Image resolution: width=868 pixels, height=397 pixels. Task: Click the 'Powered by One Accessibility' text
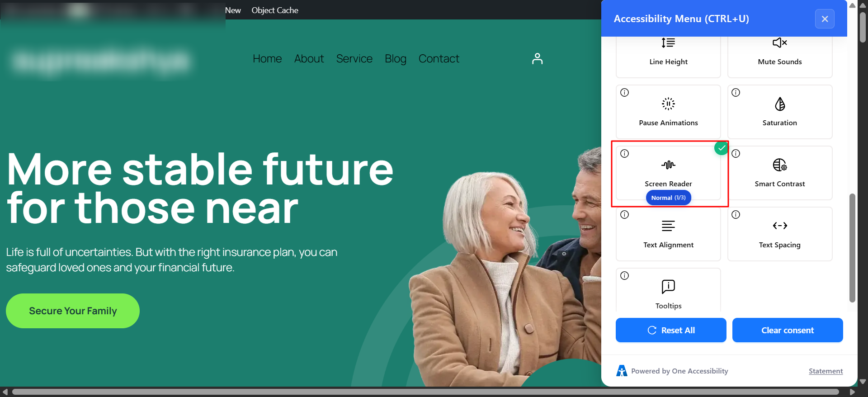[679, 371]
